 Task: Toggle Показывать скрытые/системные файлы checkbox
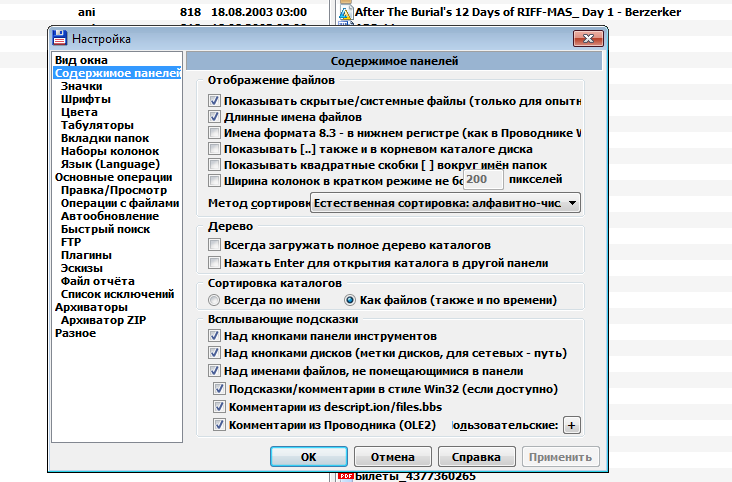(x=214, y=101)
